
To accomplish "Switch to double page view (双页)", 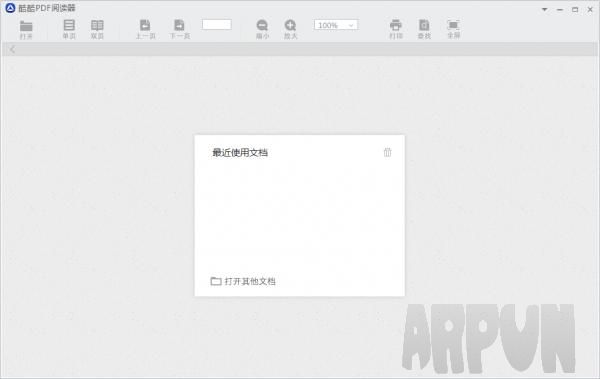I will click(x=97, y=29).
